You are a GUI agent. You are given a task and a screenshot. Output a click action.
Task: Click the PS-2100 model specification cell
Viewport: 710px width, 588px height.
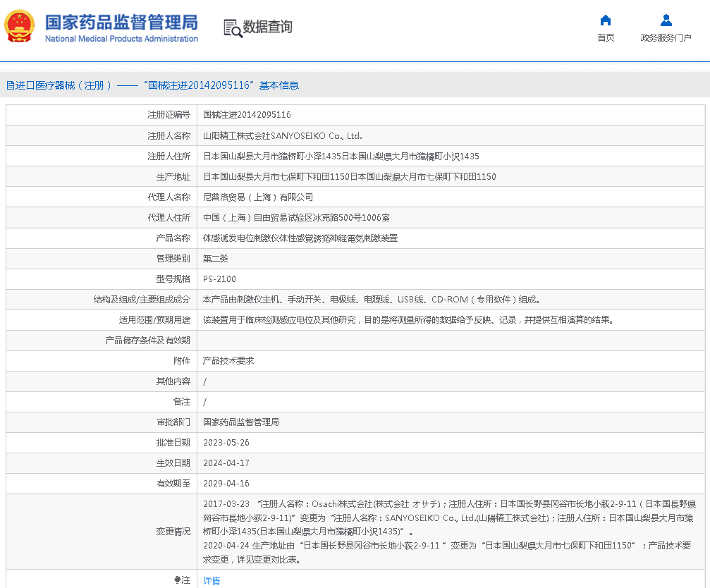click(x=219, y=279)
